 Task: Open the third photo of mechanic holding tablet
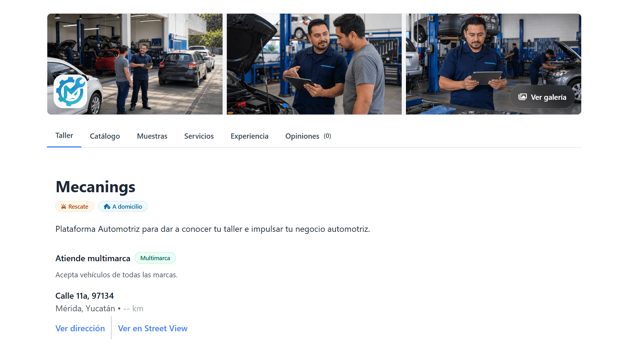494,64
